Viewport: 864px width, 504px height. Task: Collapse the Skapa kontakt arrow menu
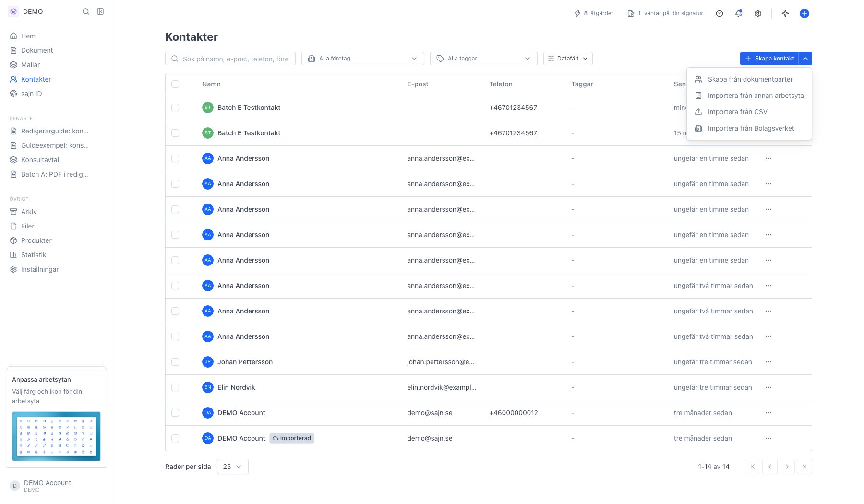click(x=805, y=59)
